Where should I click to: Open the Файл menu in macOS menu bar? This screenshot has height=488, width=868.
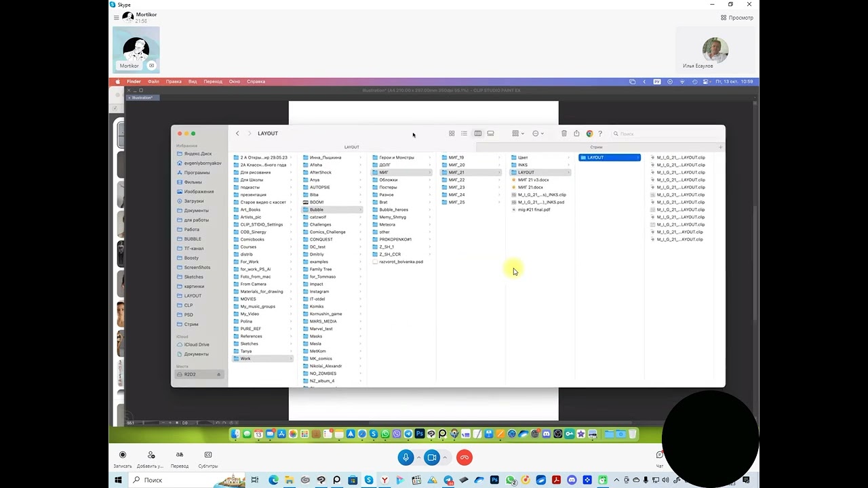[154, 81]
